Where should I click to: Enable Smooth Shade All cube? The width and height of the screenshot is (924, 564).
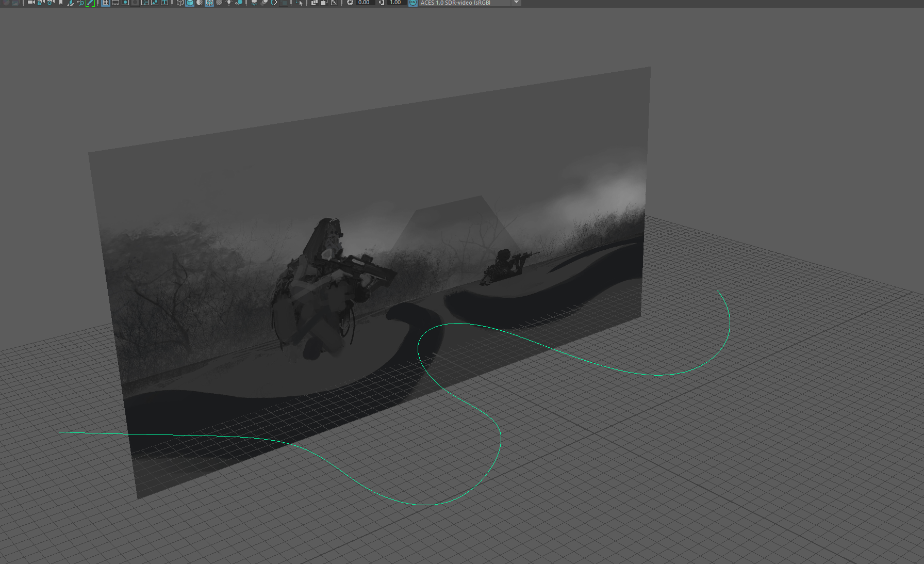[190, 3]
